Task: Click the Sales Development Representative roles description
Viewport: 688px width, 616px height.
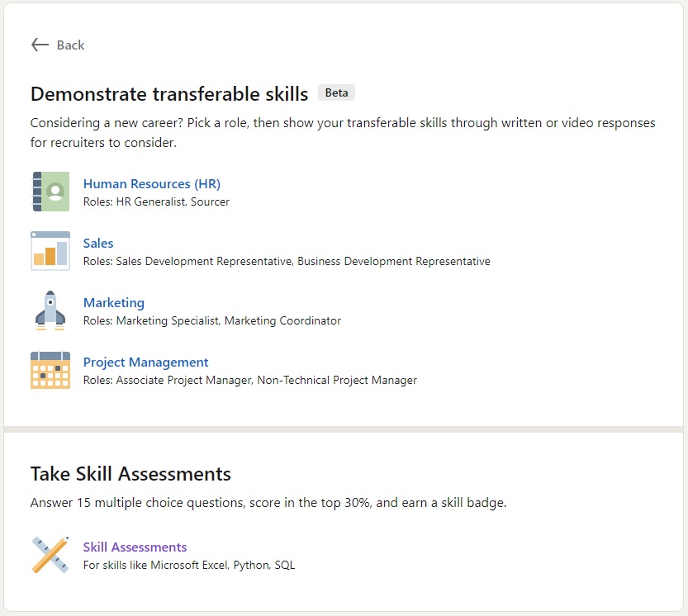Action: click(287, 261)
